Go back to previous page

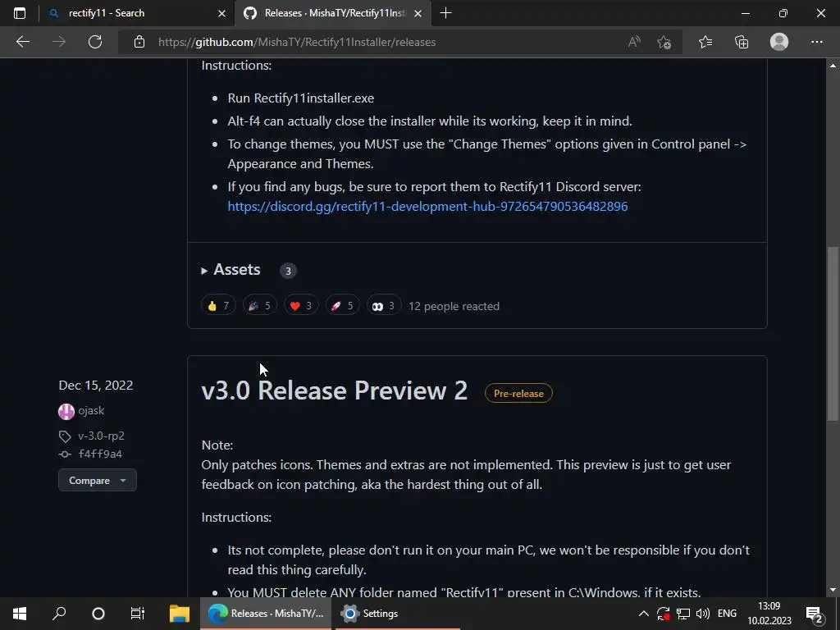[22, 42]
